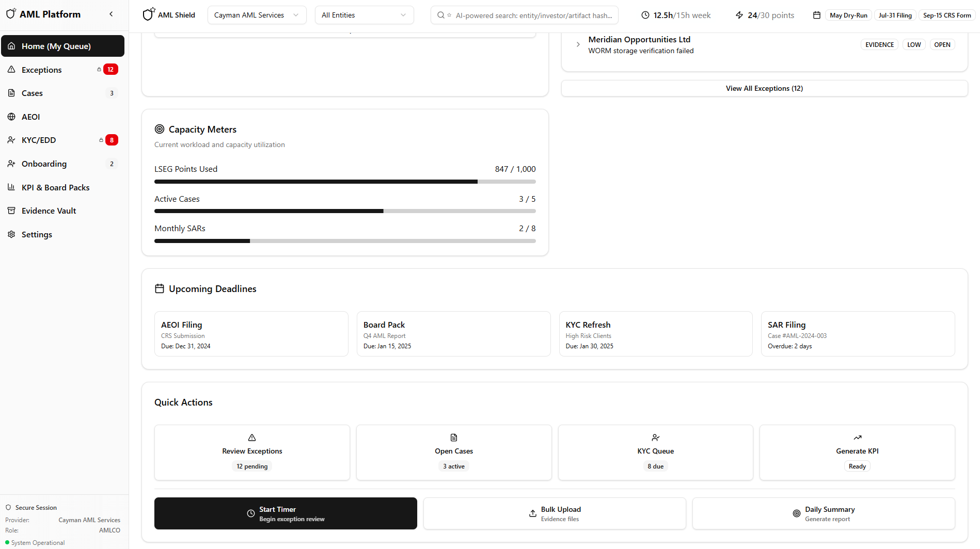Open the Evidence Vault archive icon
This screenshot has height=549, width=980.
pyautogui.click(x=11, y=211)
